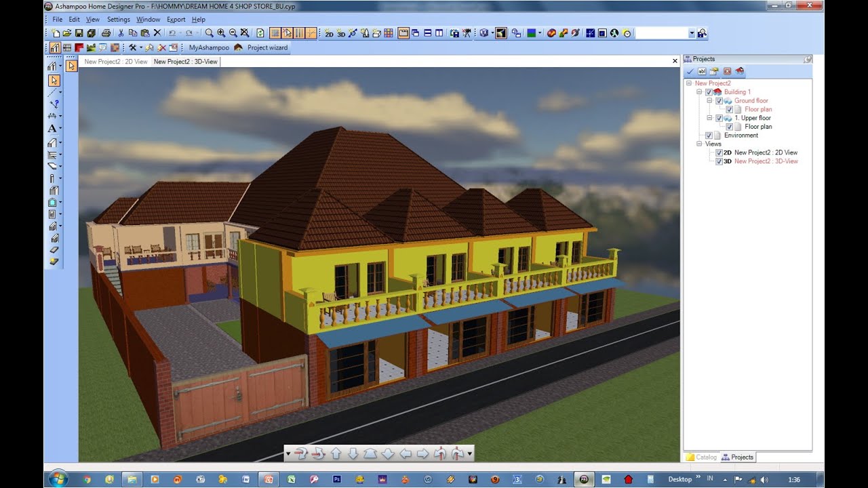Image resolution: width=868 pixels, height=488 pixels.
Task: Launch the Project wizard
Action: point(261,47)
